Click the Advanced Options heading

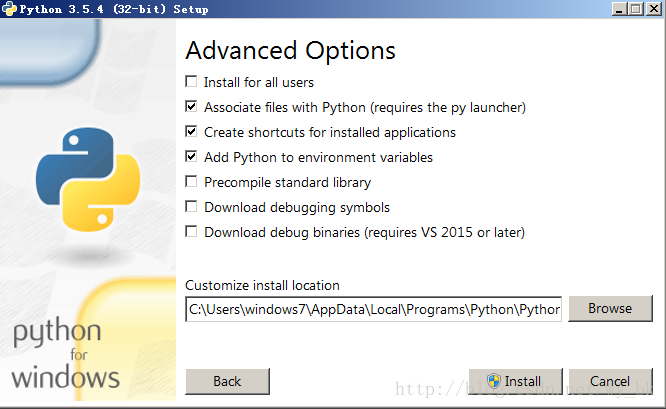coord(291,51)
